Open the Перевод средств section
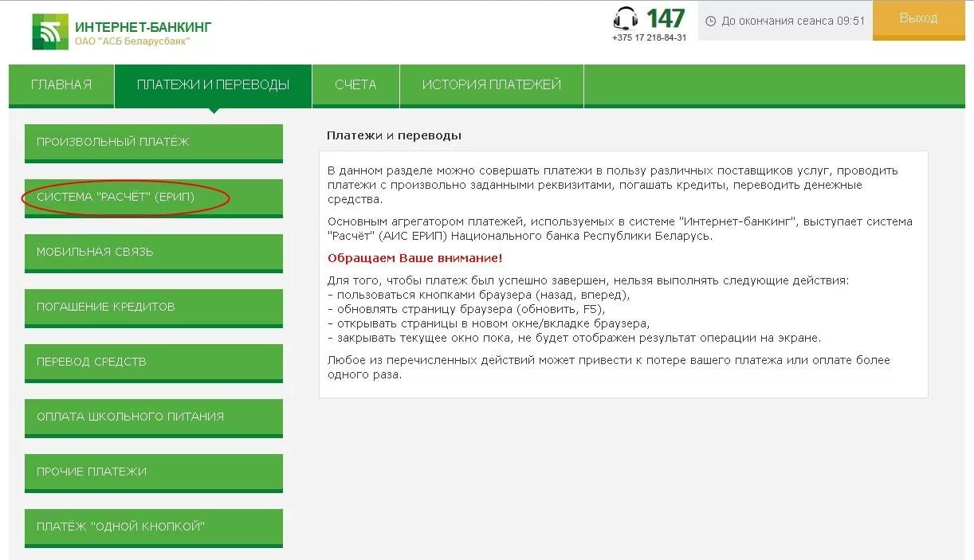The image size is (974, 560). click(153, 362)
